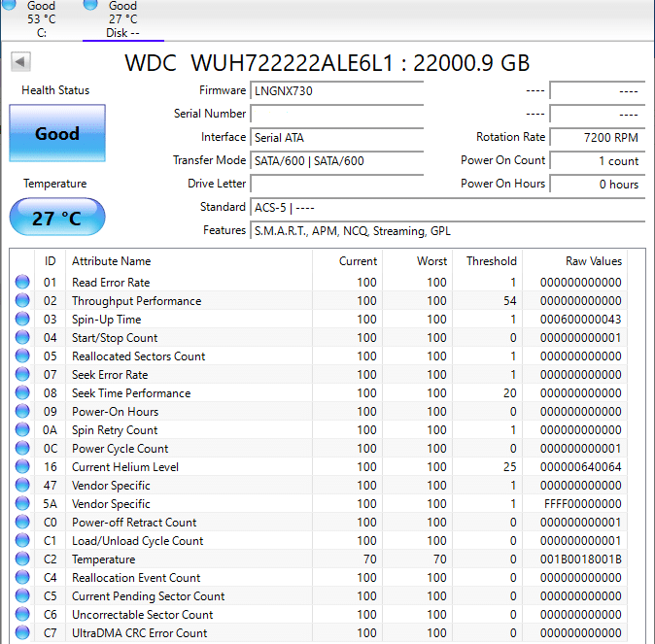Click status orb for Reallocation Event Count
This screenshot has height=644, width=655.
point(22,577)
